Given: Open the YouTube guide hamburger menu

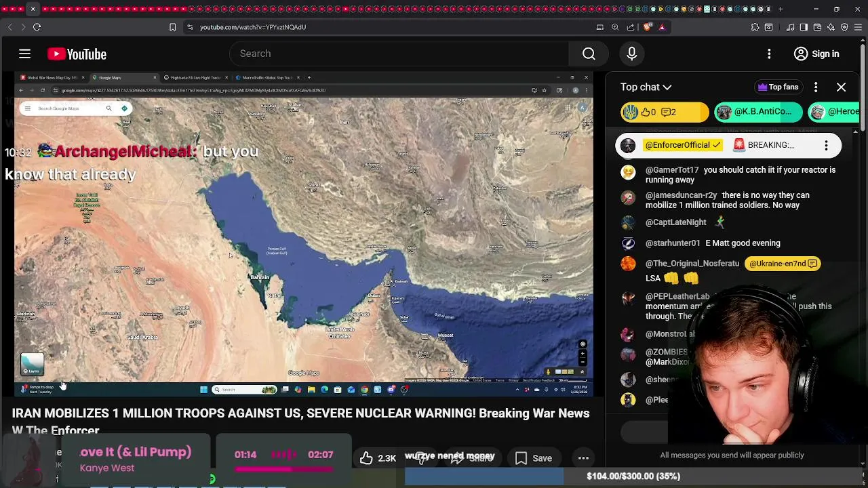Looking at the screenshot, I should click(24, 54).
